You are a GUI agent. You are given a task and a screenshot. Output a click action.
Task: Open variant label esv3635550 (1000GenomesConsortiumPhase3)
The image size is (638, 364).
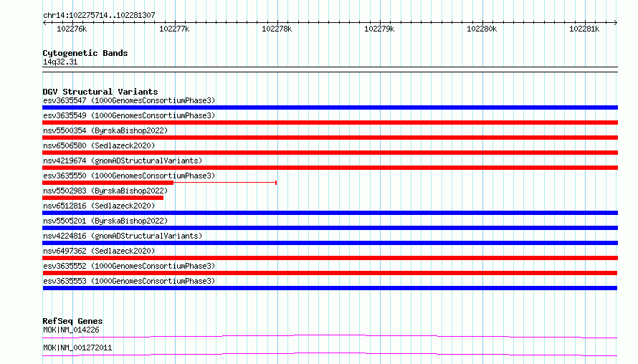click(129, 176)
